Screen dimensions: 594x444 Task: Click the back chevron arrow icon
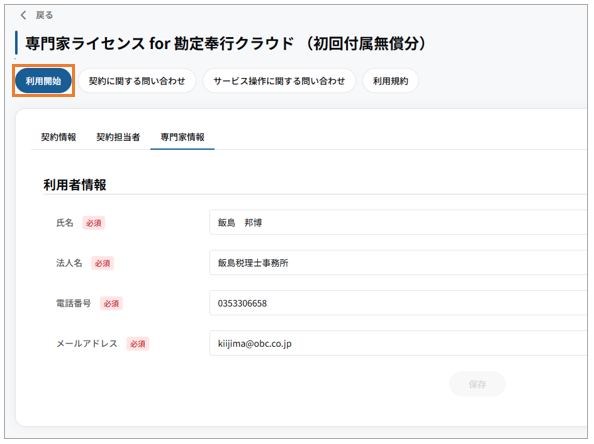pyautogui.click(x=23, y=15)
